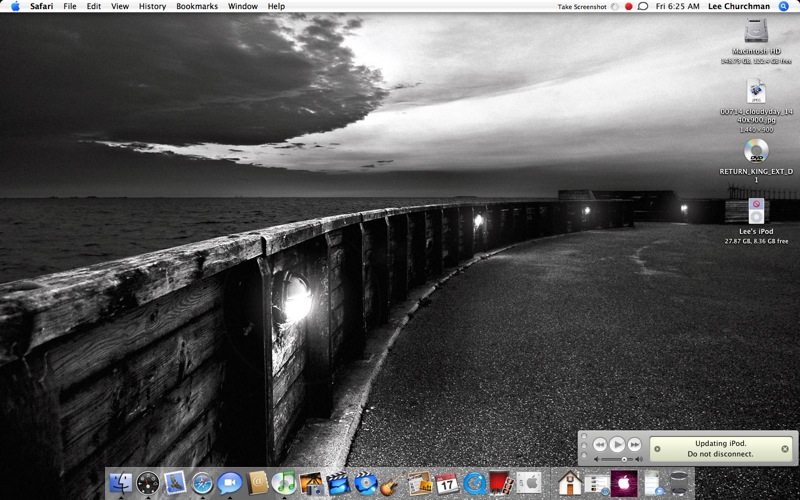This screenshot has width=800, height=500.
Task: Skip to next track in mini player
Action: point(635,444)
